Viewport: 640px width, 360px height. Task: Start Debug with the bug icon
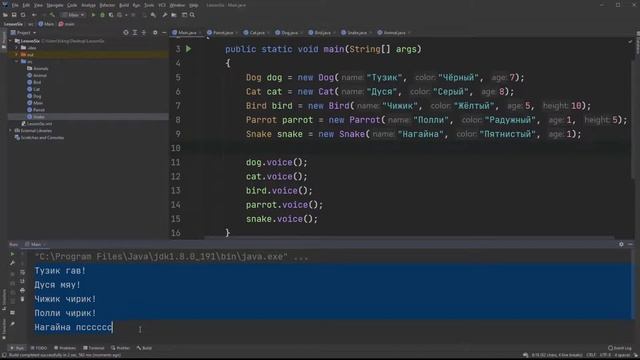click(x=102, y=15)
